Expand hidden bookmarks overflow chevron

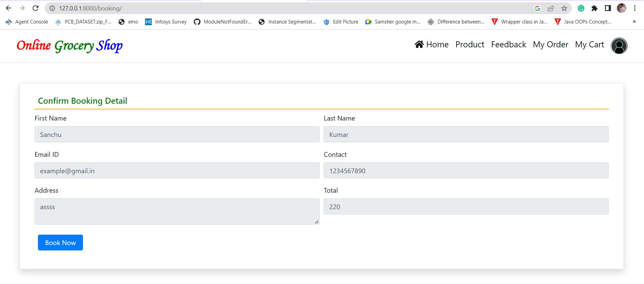(634, 22)
